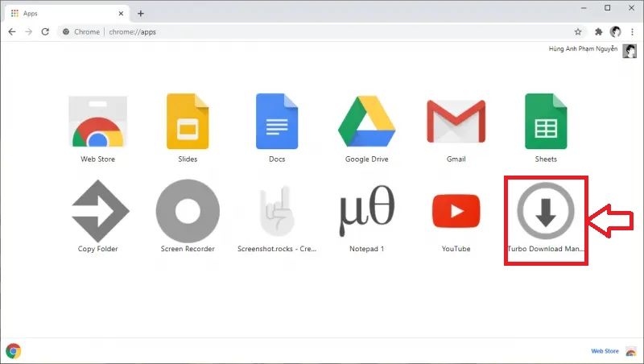The width and height of the screenshot is (644, 364).
Task: Open the Chrome three-dot menu
Action: coord(633,31)
